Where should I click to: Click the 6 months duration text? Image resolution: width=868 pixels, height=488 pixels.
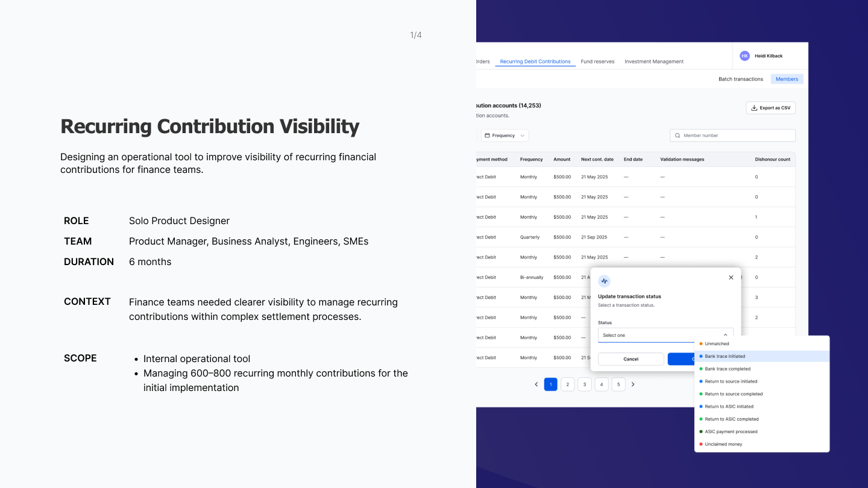point(150,262)
